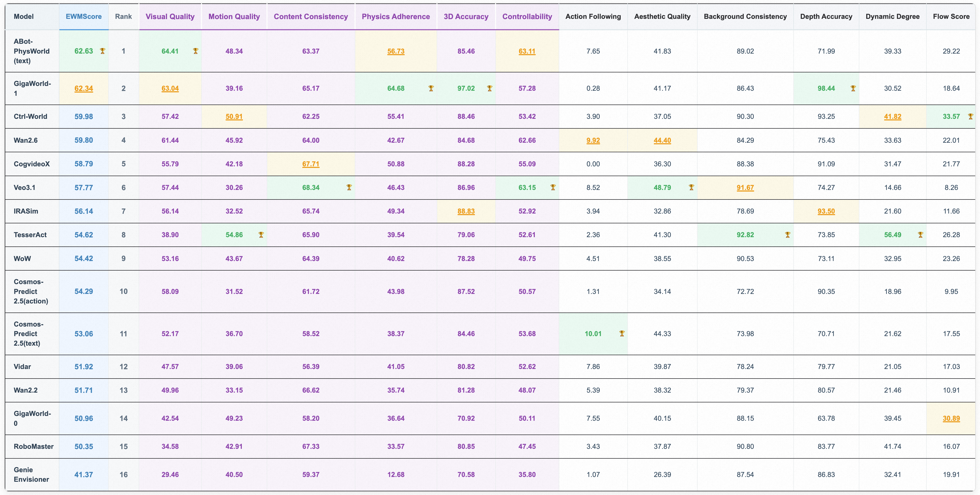Select the RoboMaster model name
This screenshot has width=980, height=495.
click(34, 446)
